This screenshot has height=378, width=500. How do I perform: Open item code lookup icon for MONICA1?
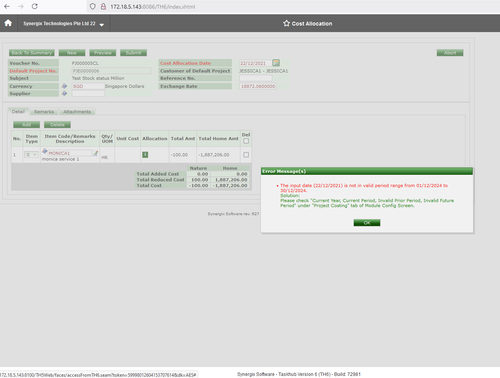point(45,152)
